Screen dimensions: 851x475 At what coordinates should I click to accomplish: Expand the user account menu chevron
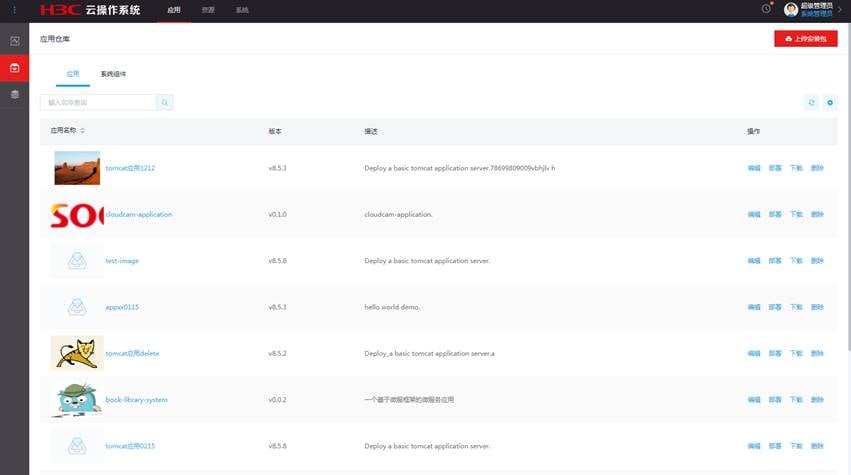pyautogui.click(x=840, y=10)
